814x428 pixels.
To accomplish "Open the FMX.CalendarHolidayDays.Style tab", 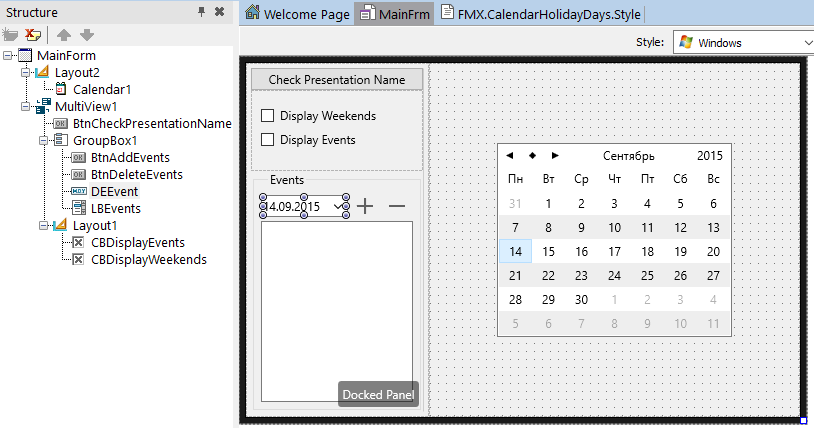I will pos(540,14).
